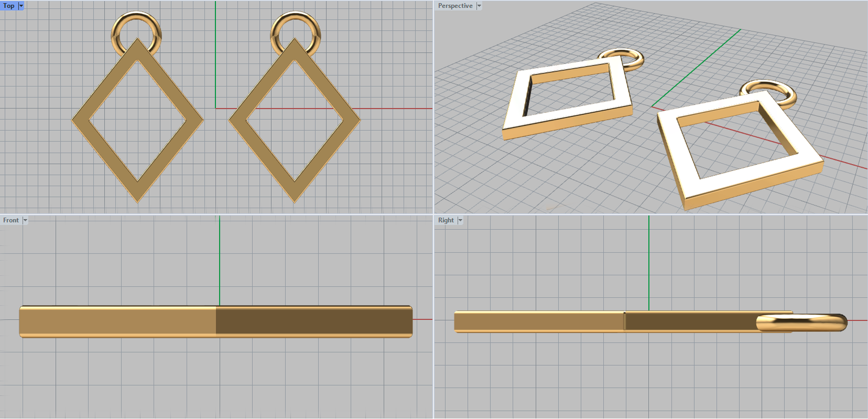Select the lighter left half of Front view bar
Viewport: 868px width, 419px height.
click(119, 321)
